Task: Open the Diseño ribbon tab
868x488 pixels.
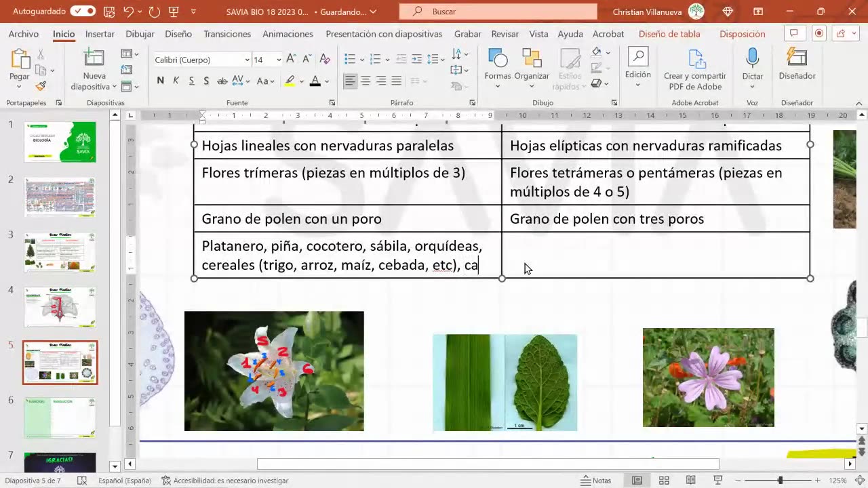Action: [x=178, y=34]
